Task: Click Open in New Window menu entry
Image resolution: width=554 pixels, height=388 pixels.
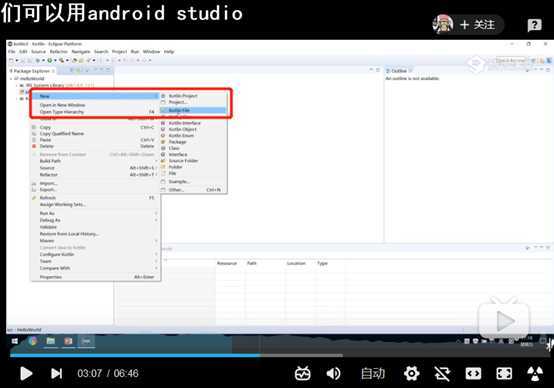Action: (x=62, y=105)
